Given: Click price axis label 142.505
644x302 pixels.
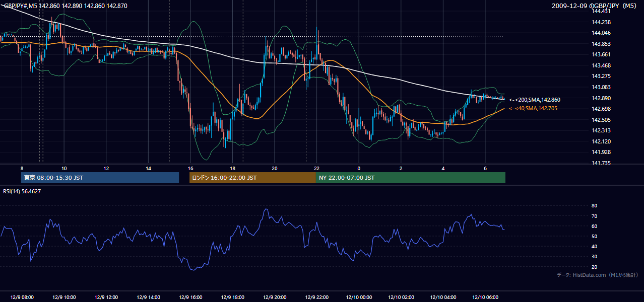Looking at the screenshot, I should 601,120.
